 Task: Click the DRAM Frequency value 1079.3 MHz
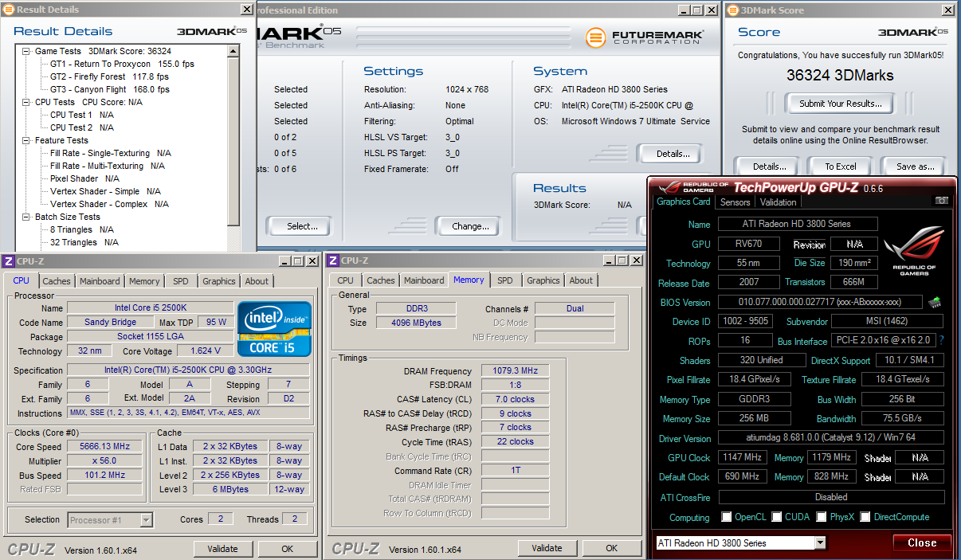[516, 371]
